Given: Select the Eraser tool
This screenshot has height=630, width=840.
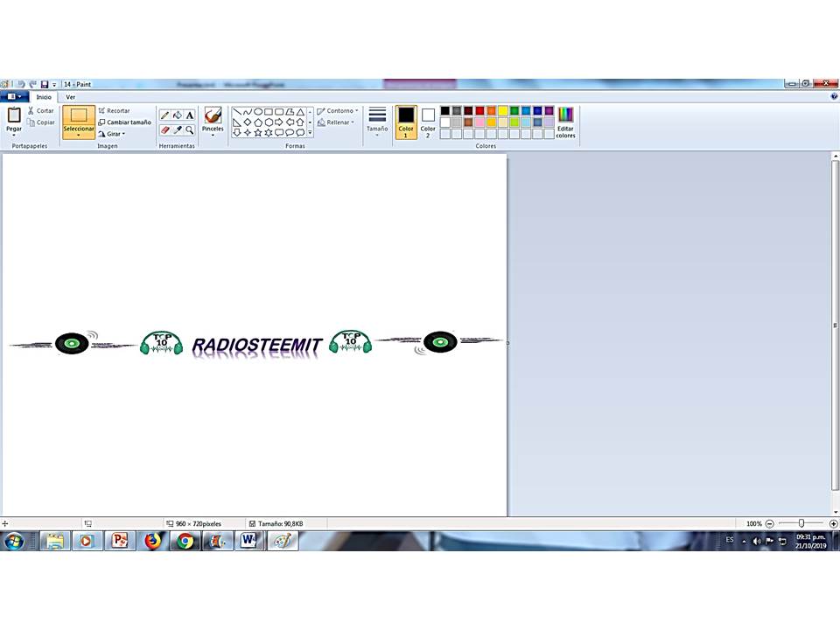Looking at the screenshot, I should click(x=164, y=130).
